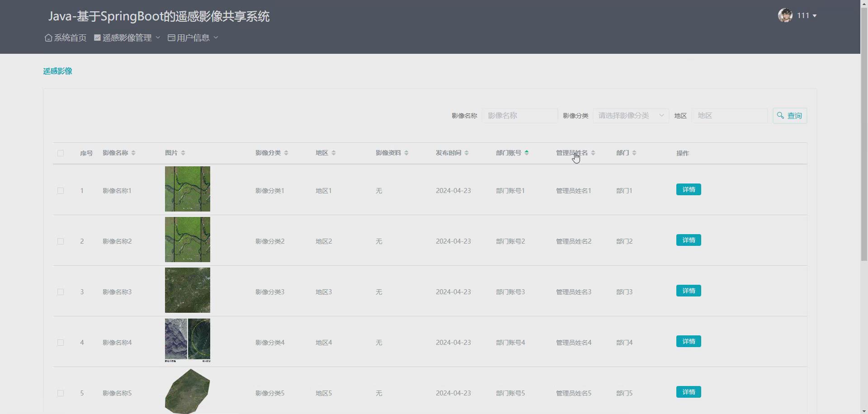Select all rows with the header checkbox
This screenshot has height=414, width=868.
(61, 153)
